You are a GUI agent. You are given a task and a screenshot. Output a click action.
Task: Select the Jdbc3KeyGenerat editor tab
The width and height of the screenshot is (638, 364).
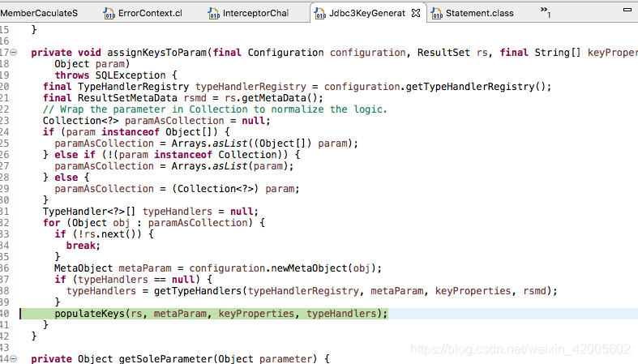point(367,13)
